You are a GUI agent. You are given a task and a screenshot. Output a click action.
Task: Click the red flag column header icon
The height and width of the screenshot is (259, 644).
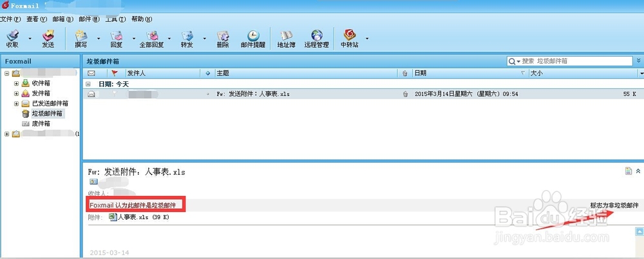pyautogui.click(x=115, y=73)
